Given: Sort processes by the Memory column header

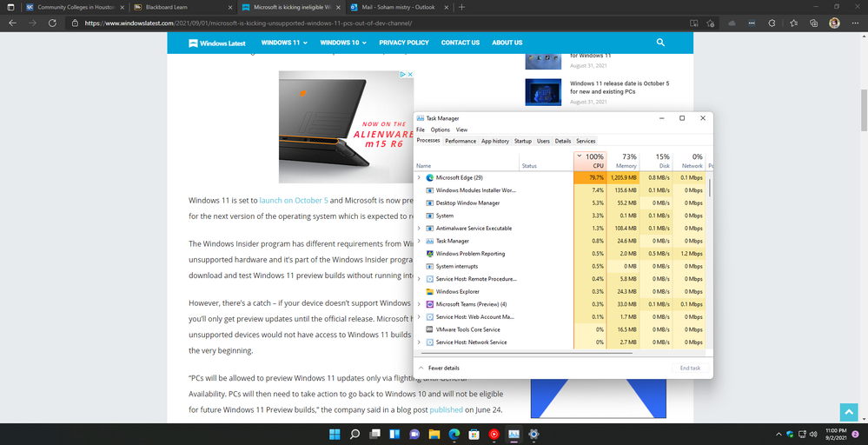Looking at the screenshot, I should pyautogui.click(x=623, y=161).
